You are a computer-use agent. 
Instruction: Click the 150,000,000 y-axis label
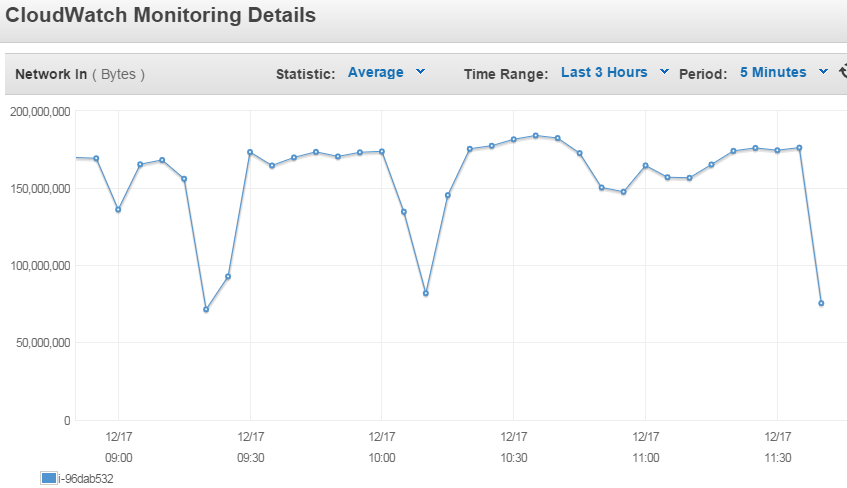(40, 189)
